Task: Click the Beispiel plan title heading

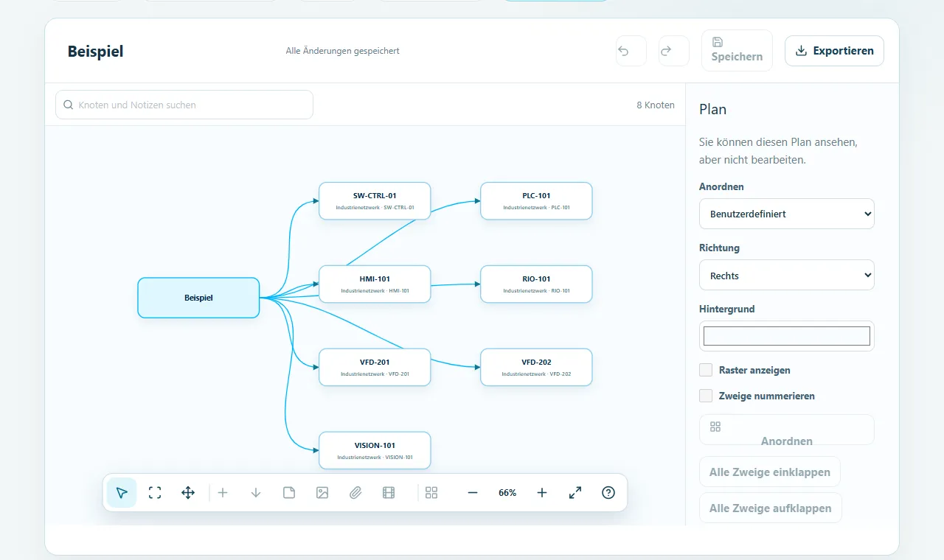Action: point(96,51)
